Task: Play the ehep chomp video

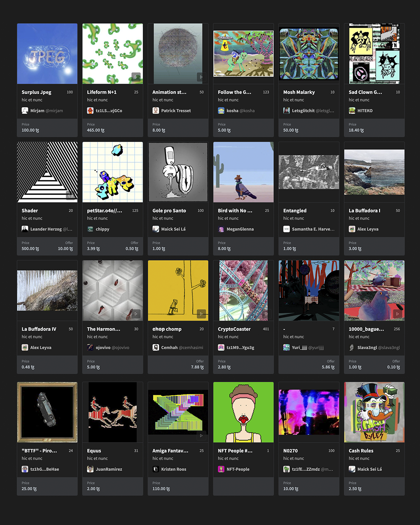Action: coord(201,313)
